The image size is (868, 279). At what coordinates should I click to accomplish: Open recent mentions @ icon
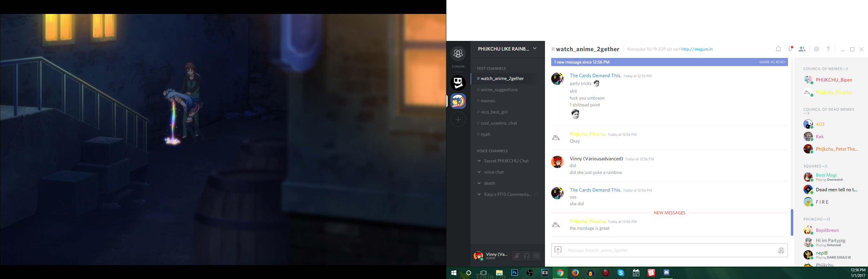pos(817,49)
